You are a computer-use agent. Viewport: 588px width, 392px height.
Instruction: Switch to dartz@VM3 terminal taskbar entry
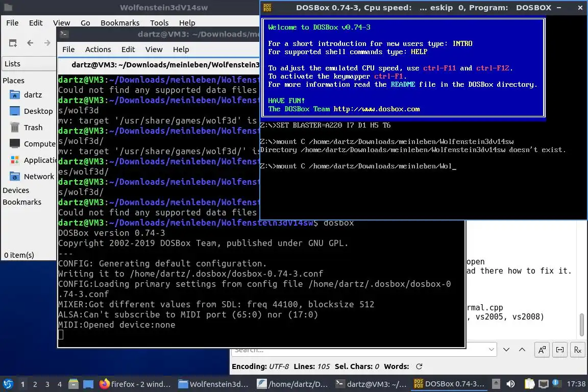coord(371,384)
